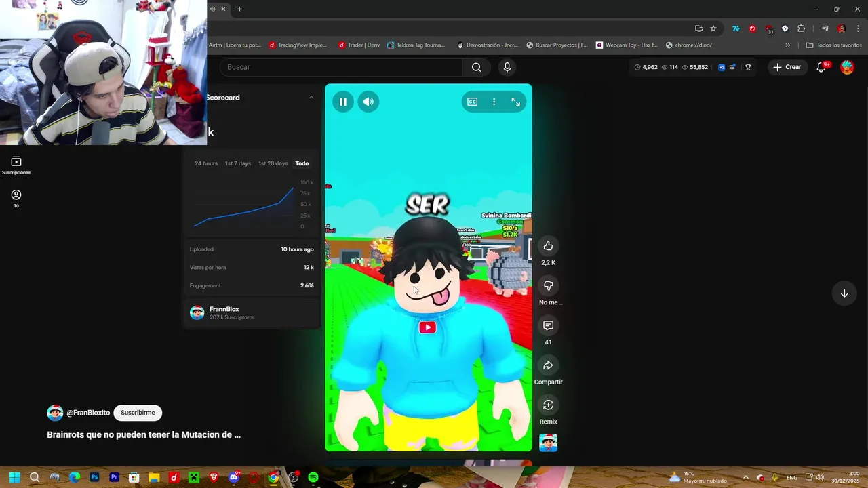
Task: Open the taskbar volume control
Action: coord(821,478)
